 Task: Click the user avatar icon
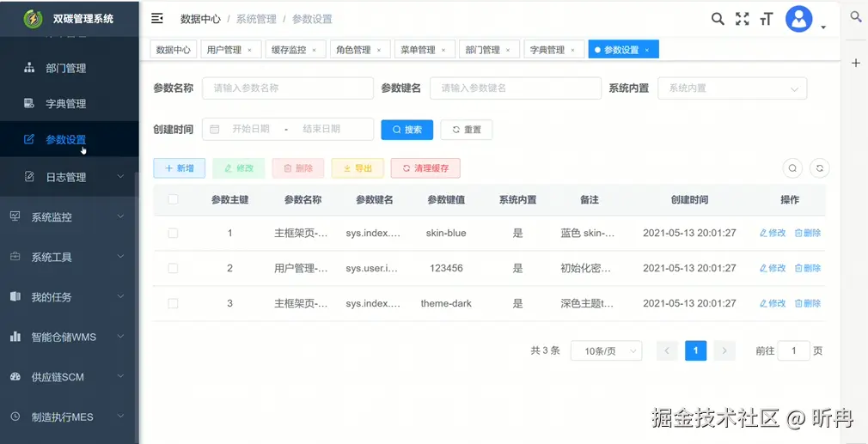click(x=798, y=20)
